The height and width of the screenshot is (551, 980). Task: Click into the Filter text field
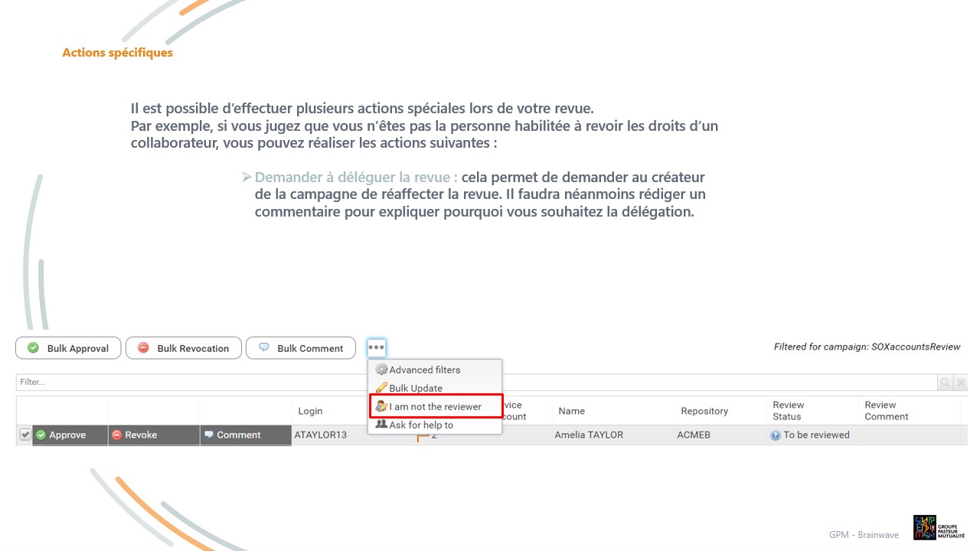(459, 382)
